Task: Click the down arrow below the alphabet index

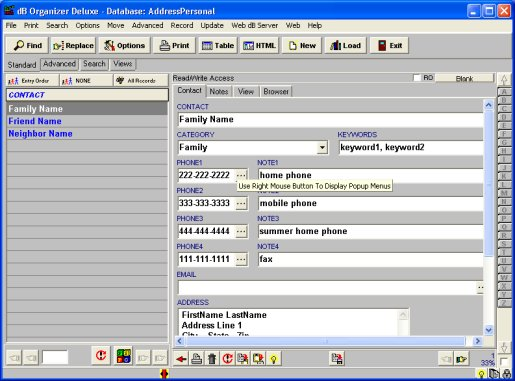Action: [504, 347]
